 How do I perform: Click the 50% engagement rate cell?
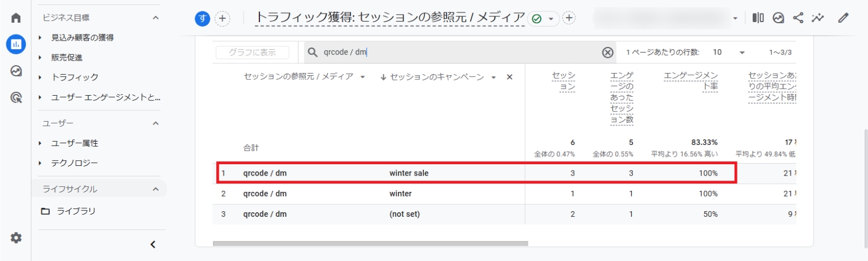710,214
